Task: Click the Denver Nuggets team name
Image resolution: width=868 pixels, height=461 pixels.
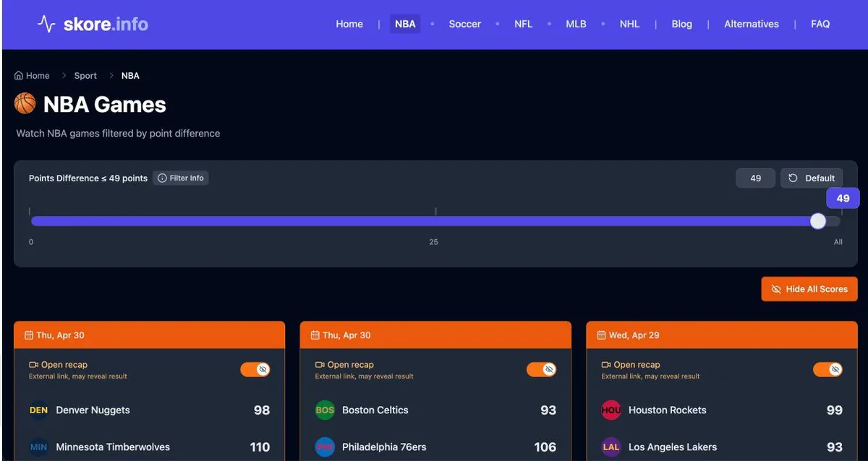Action: (93, 410)
